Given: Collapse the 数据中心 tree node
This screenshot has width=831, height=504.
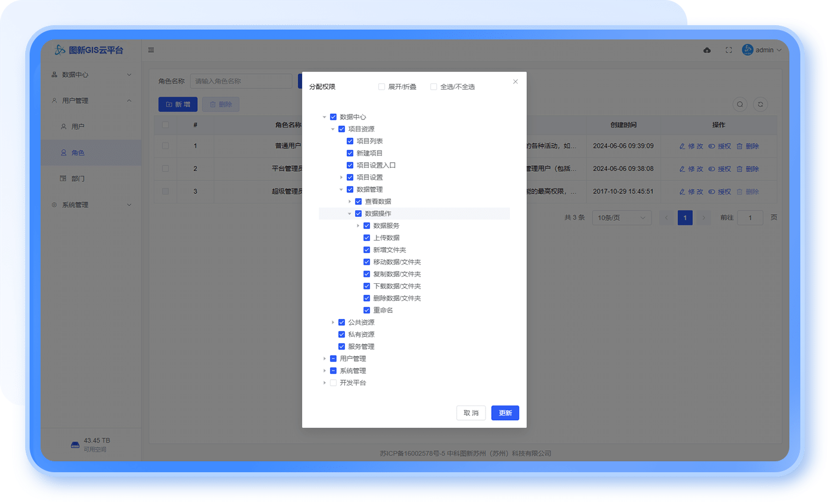Looking at the screenshot, I should tap(325, 117).
